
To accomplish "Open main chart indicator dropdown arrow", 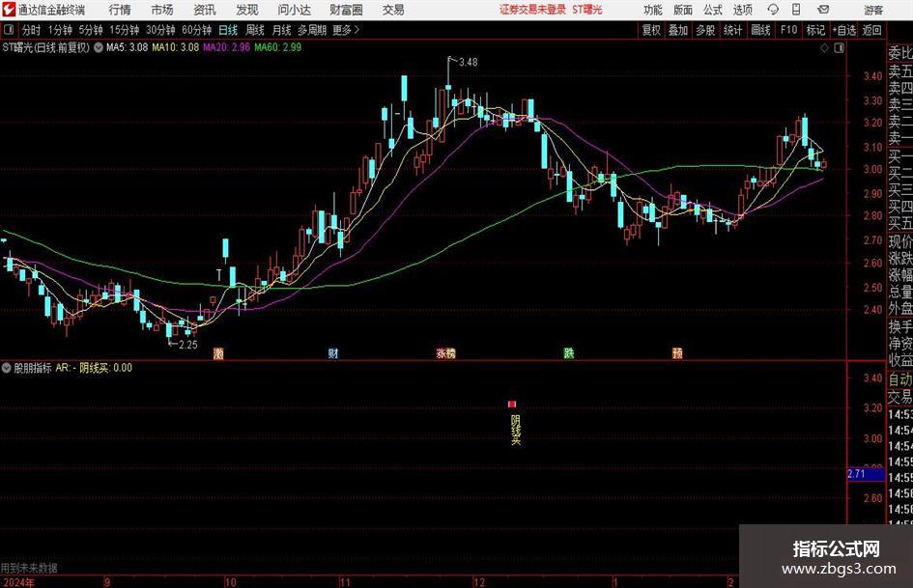I will 99,47.
